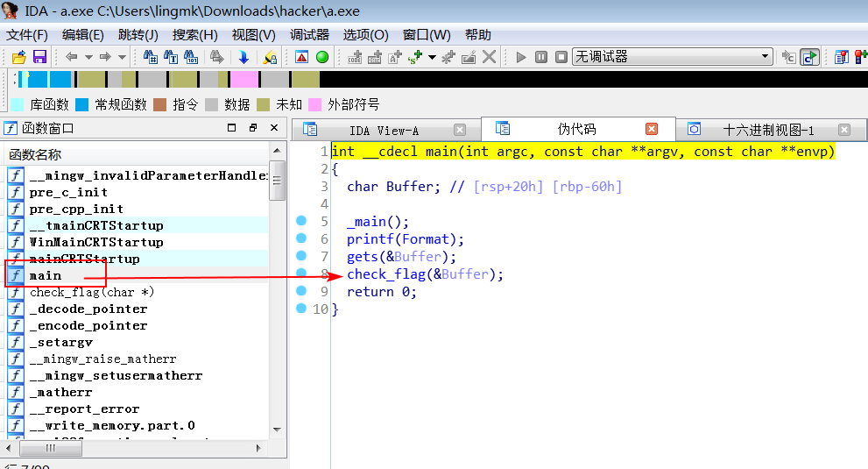Open the forward-history dropdown arrow

pyautogui.click(x=123, y=57)
